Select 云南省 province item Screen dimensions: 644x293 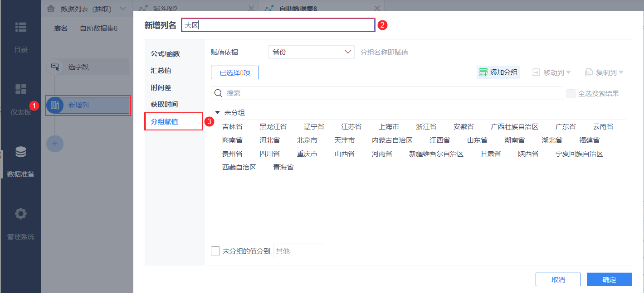[603, 127]
